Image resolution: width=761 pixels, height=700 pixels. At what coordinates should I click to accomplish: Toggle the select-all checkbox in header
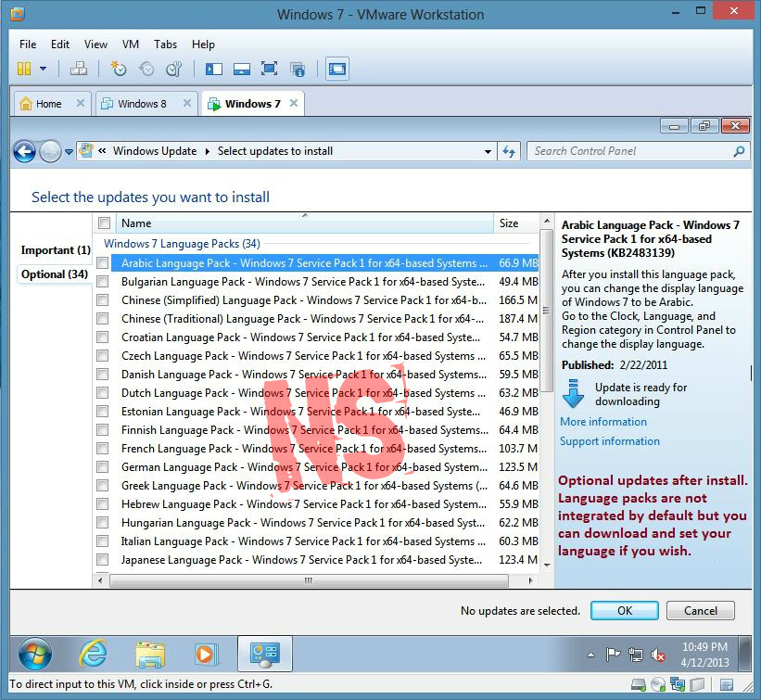pyautogui.click(x=104, y=223)
